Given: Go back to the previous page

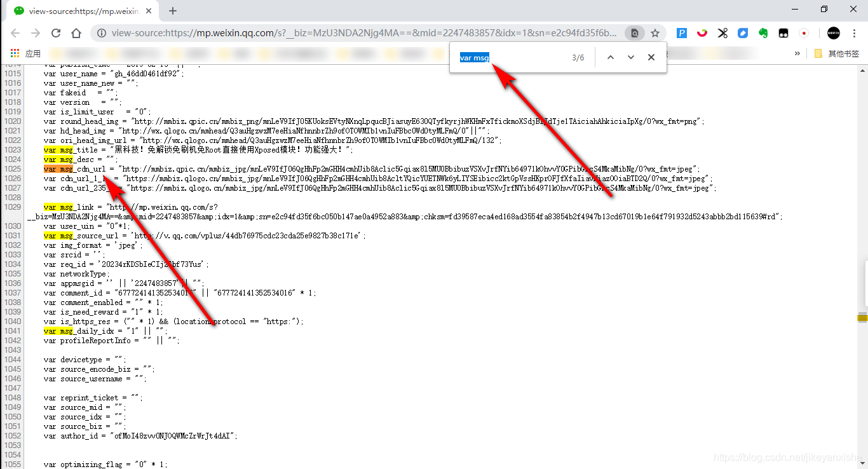Looking at the screenshot, I should [x=15, y=33].
